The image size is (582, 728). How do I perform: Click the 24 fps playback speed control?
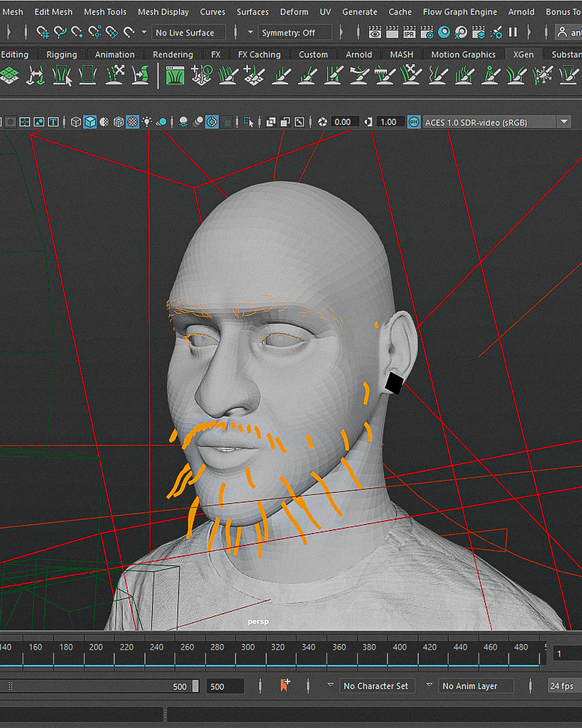pos(563,685)
